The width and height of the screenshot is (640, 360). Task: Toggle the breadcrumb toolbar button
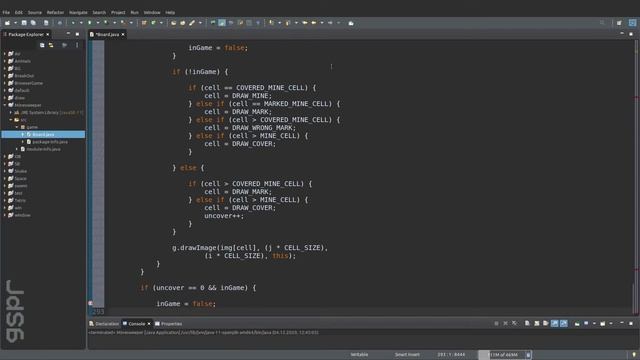[213, 23]
